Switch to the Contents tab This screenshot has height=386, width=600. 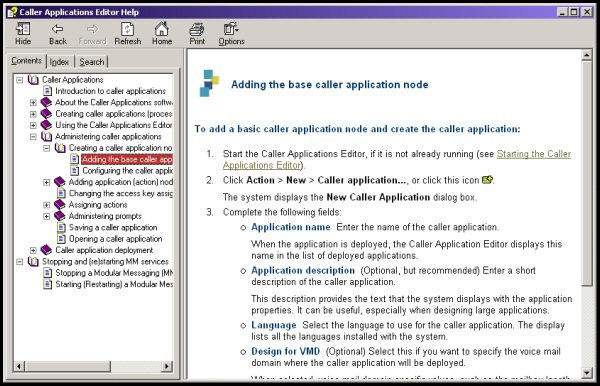coord(26,61)
